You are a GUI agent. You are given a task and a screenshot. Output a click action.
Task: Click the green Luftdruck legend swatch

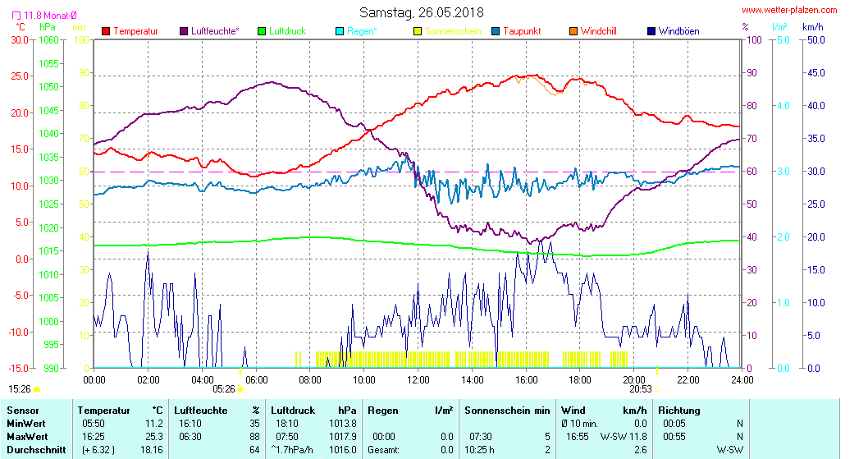(262, 31)
